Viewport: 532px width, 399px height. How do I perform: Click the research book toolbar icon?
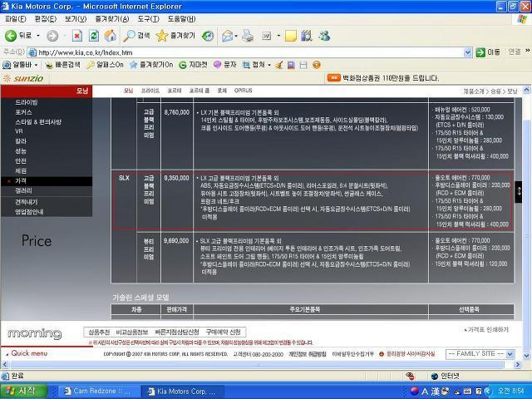(307, 36)
